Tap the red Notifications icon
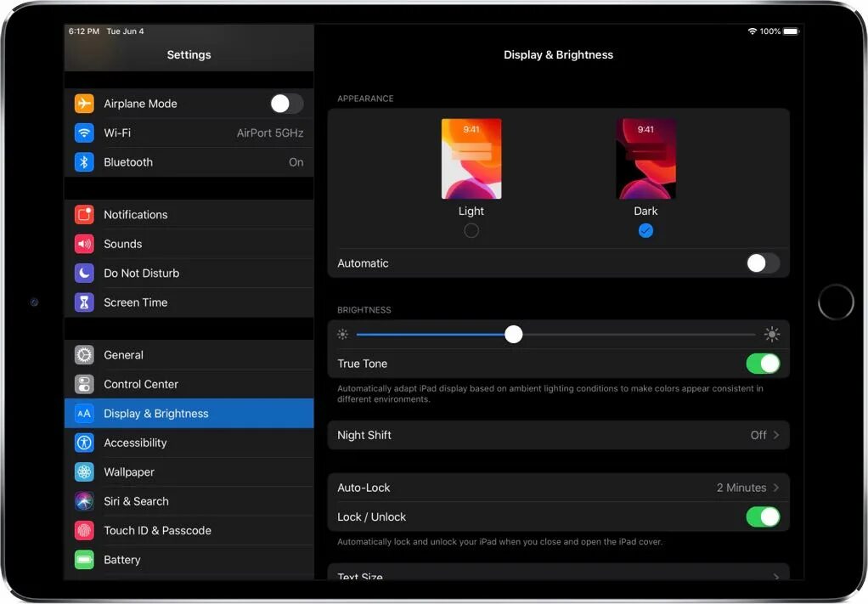The image size is (868, 604). (x=84, y=214)
